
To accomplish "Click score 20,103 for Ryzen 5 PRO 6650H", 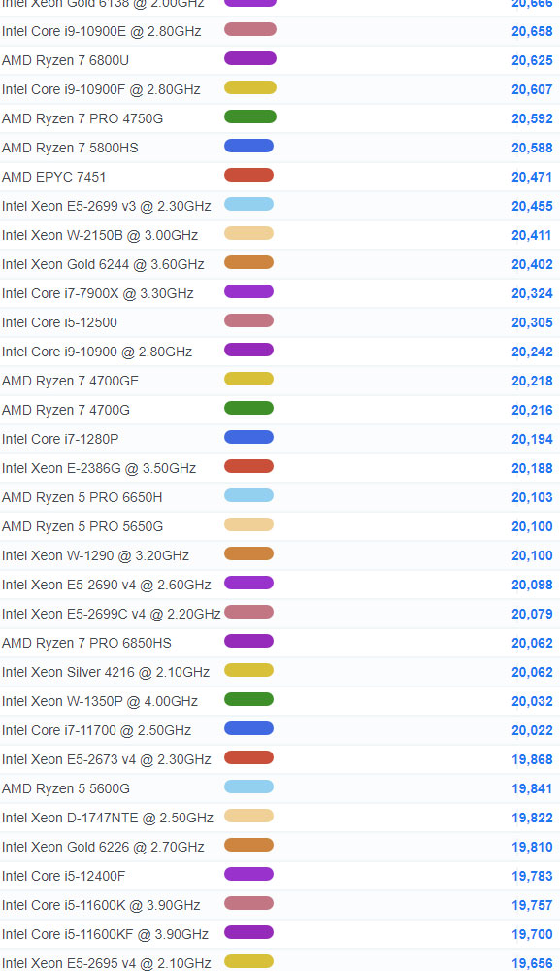I will point(532,496).
